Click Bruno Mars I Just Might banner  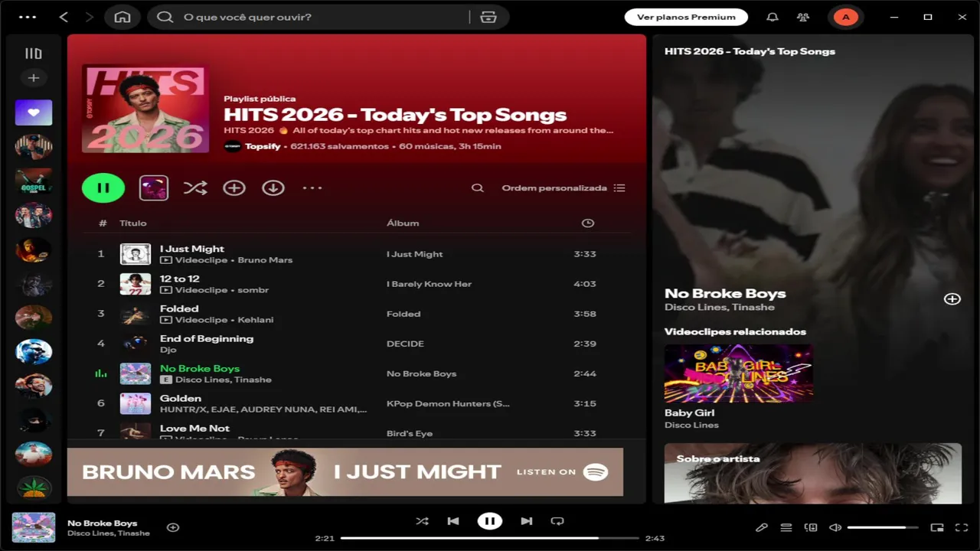point(345,471)
